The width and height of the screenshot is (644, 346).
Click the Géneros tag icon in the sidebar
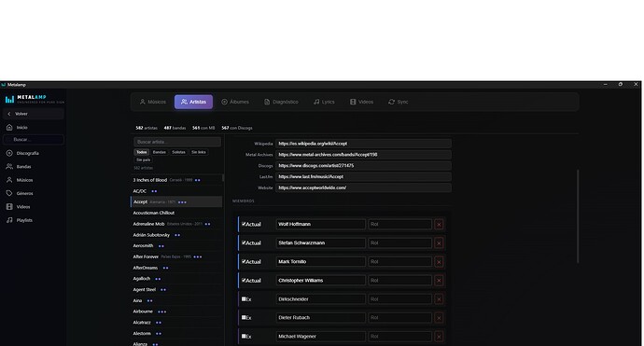click(x=9, y=193)
